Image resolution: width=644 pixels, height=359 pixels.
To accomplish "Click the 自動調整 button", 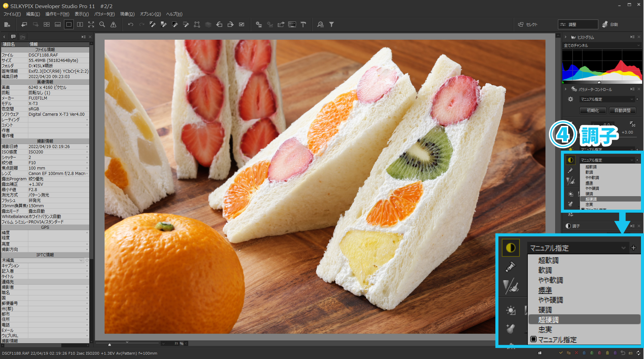I will [622, 110].
